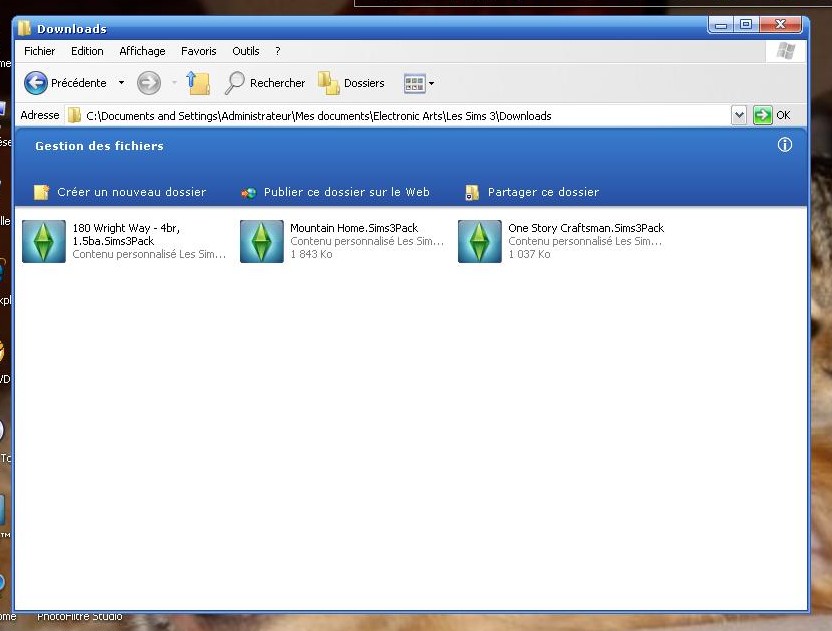The image size is (832, 631).
Task: Click the new folder icon
Action: pos(41,192)
